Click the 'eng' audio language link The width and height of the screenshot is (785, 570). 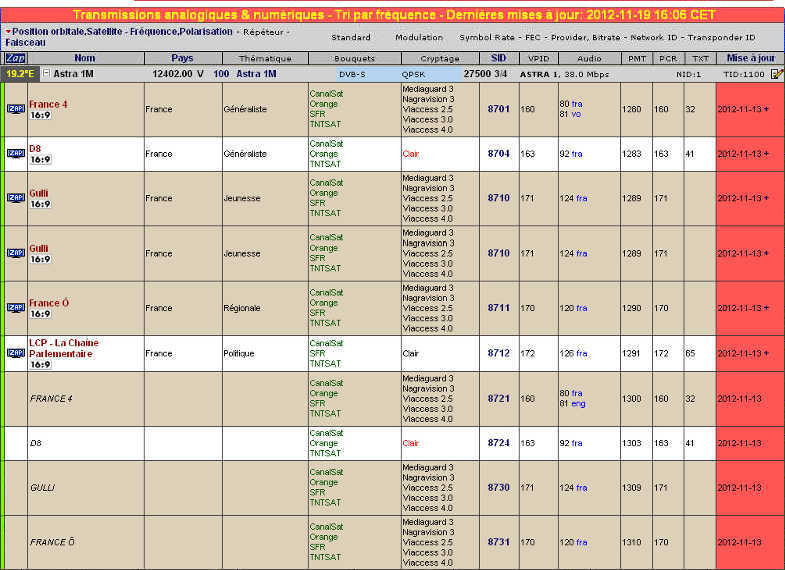point(578,404)
